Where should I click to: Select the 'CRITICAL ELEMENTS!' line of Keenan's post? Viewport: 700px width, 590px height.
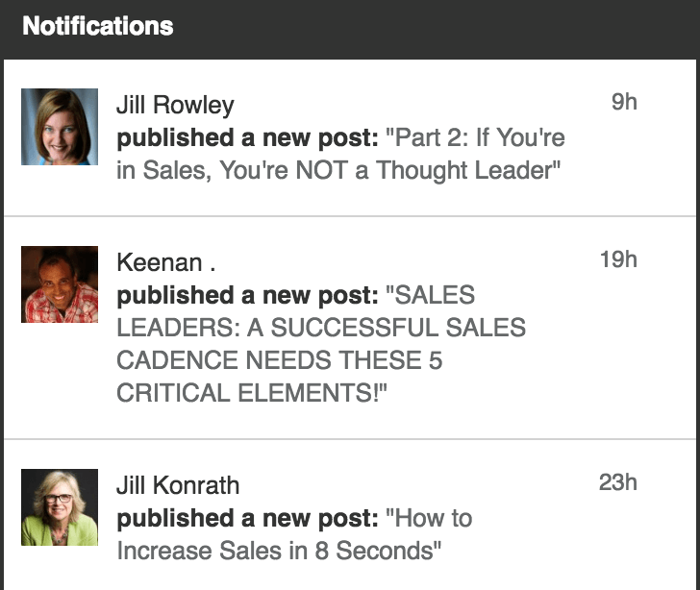coord(252,393)
